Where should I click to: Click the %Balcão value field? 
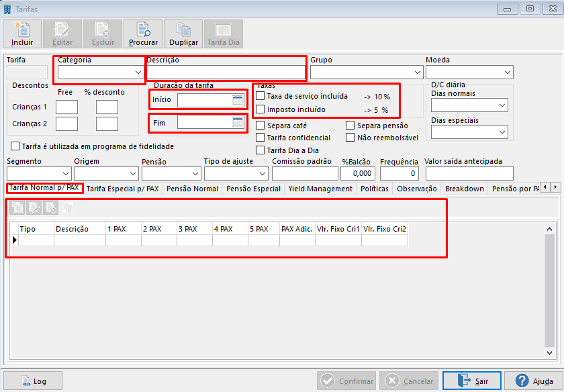point(359,174)
